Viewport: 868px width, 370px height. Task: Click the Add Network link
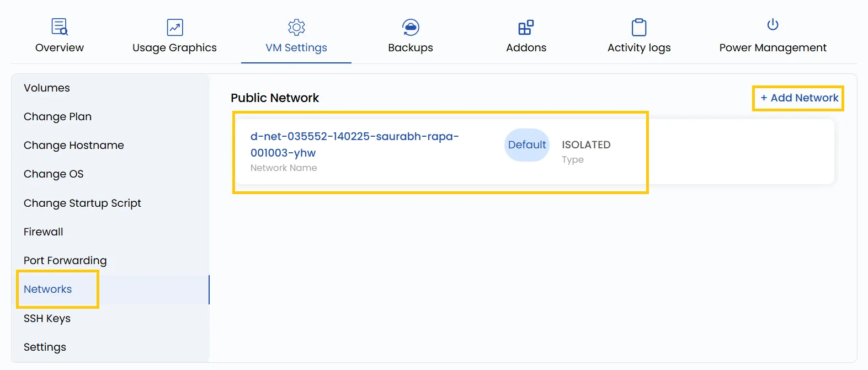[799, 98]
